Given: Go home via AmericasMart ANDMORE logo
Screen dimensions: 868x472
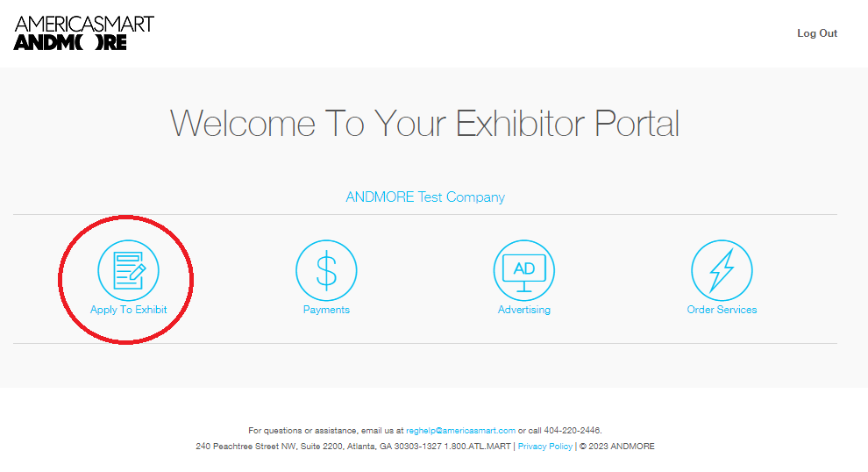Looking at the screenshot, I should [x=83, y=32].
